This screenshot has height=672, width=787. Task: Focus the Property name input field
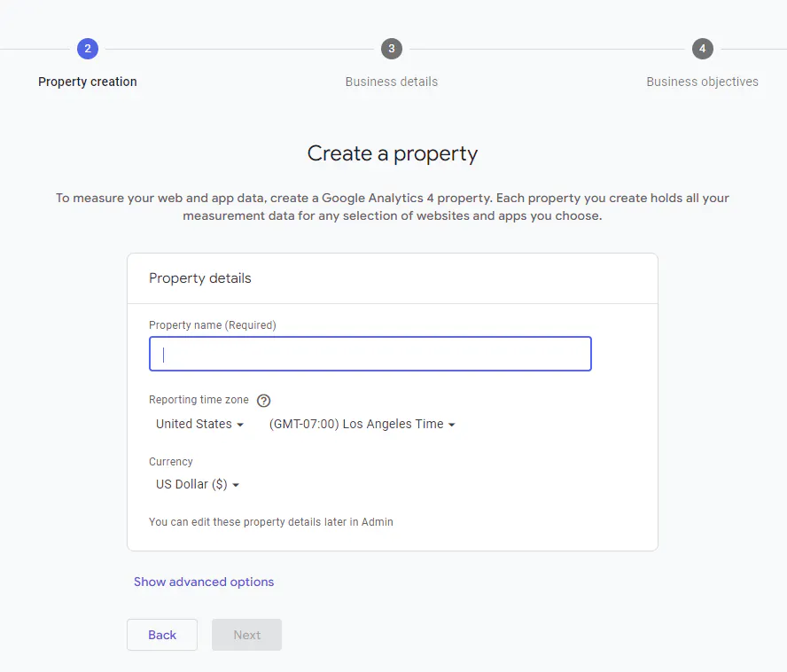(370, 354)
